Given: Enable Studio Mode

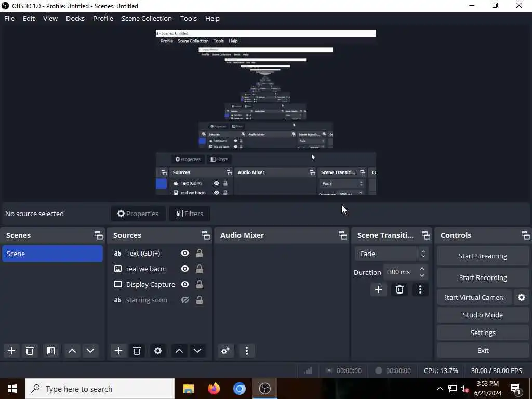Looking at the screenshot, I should pos(483,315).
